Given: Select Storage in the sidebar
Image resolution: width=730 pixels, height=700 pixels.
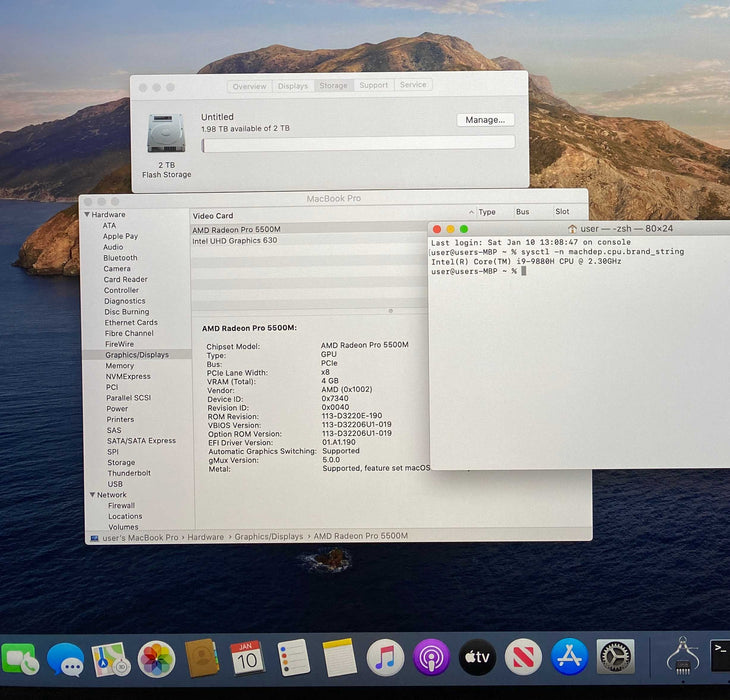Looking at the screenshot, I should pos(121,462).
